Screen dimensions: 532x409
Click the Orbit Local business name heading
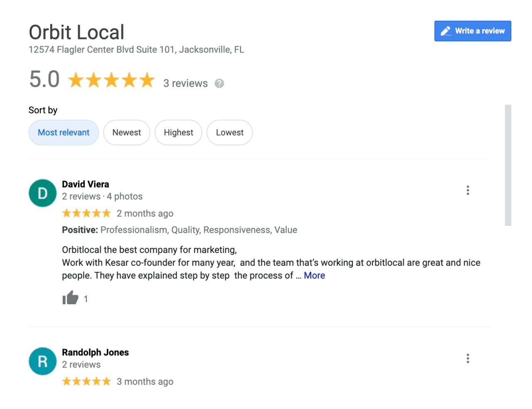tap(76, 32)
